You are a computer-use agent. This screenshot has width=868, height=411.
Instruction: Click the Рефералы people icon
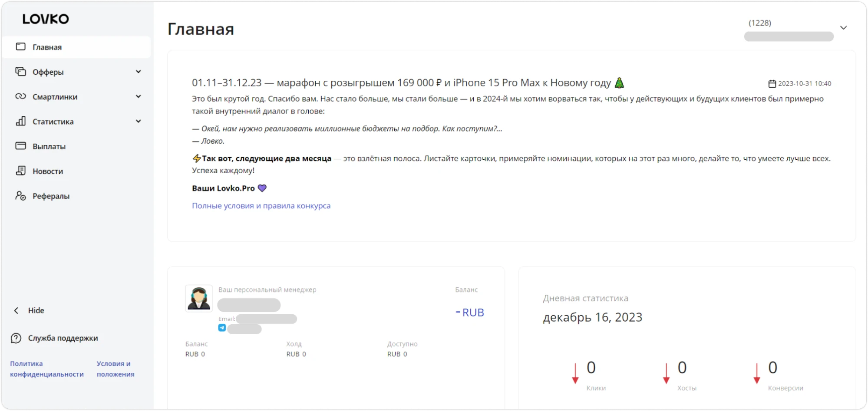(x=21, y=196)
